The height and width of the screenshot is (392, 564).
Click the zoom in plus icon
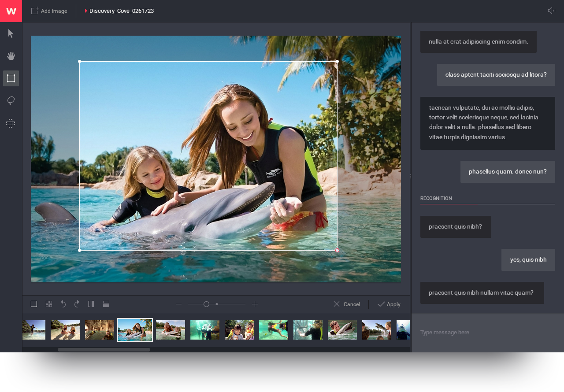coord(255,304)
